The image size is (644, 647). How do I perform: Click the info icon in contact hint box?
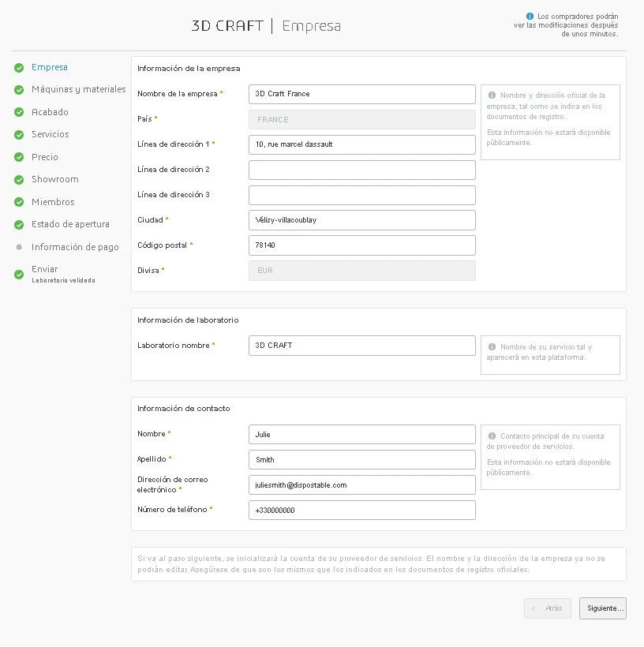tap(492, 436)
